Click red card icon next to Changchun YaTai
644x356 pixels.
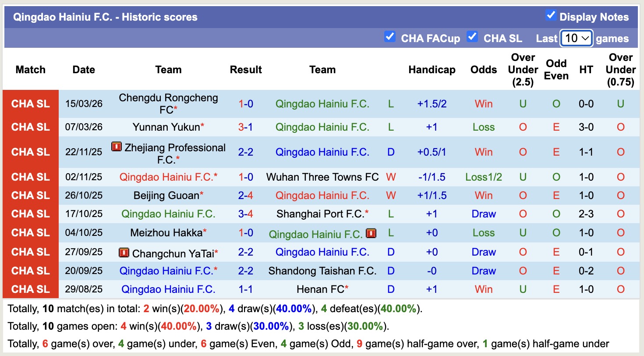click(x=124, y=253)
